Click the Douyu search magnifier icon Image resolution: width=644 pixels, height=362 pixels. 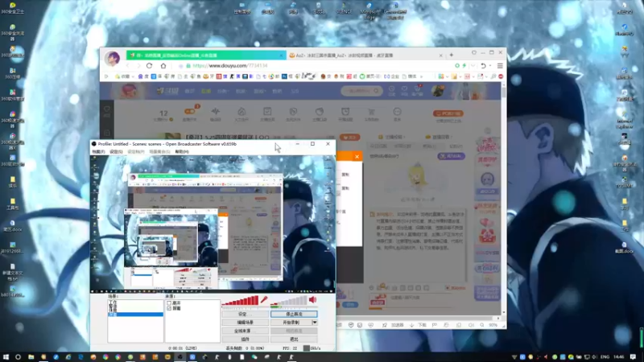pyautogui.click(x=376, y=91)
